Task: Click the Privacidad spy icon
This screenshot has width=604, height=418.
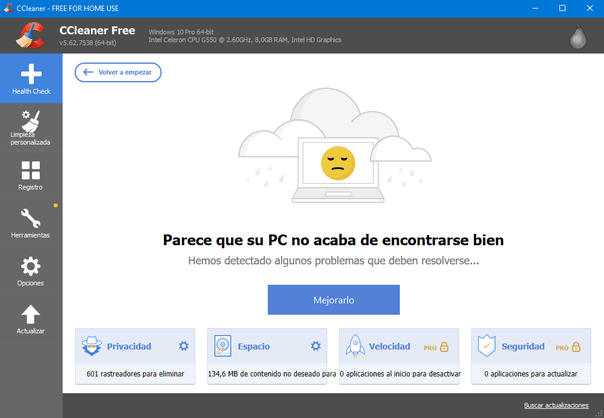Action: coord(92,346)
